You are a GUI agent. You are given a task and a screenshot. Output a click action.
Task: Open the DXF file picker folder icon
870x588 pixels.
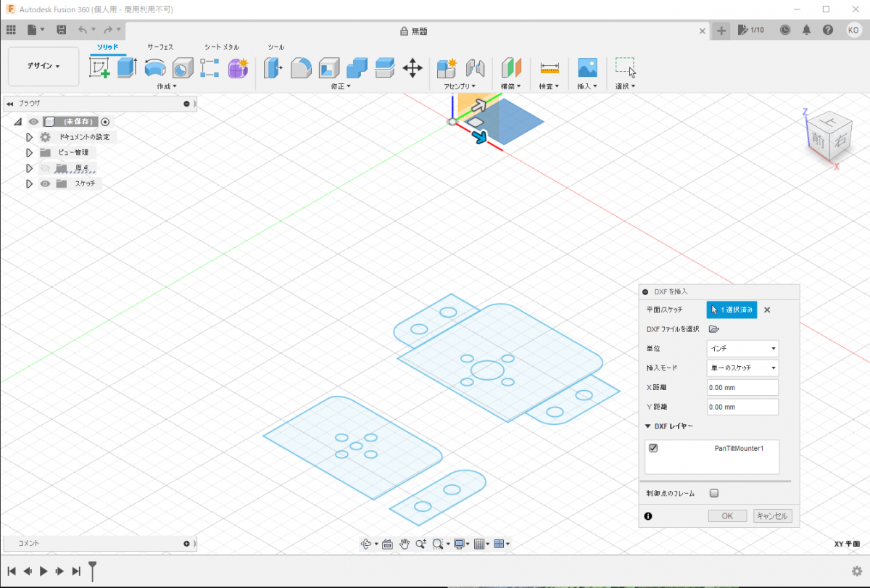(713, 328)
